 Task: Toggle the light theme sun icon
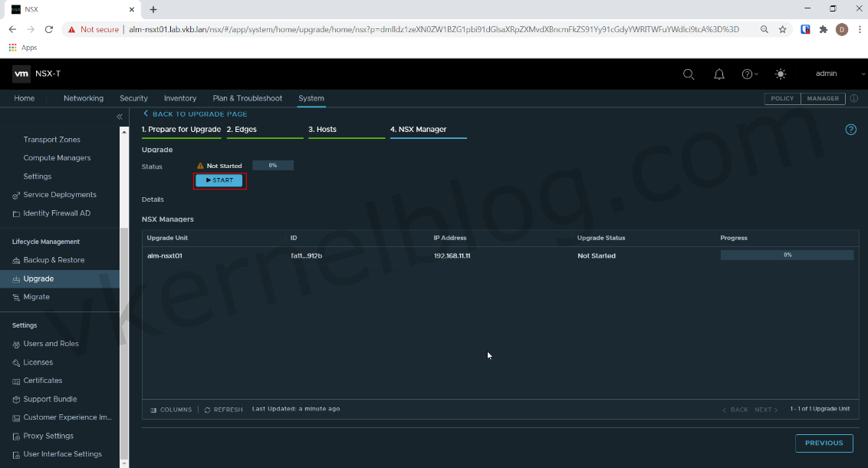click(x=780, y=74)
